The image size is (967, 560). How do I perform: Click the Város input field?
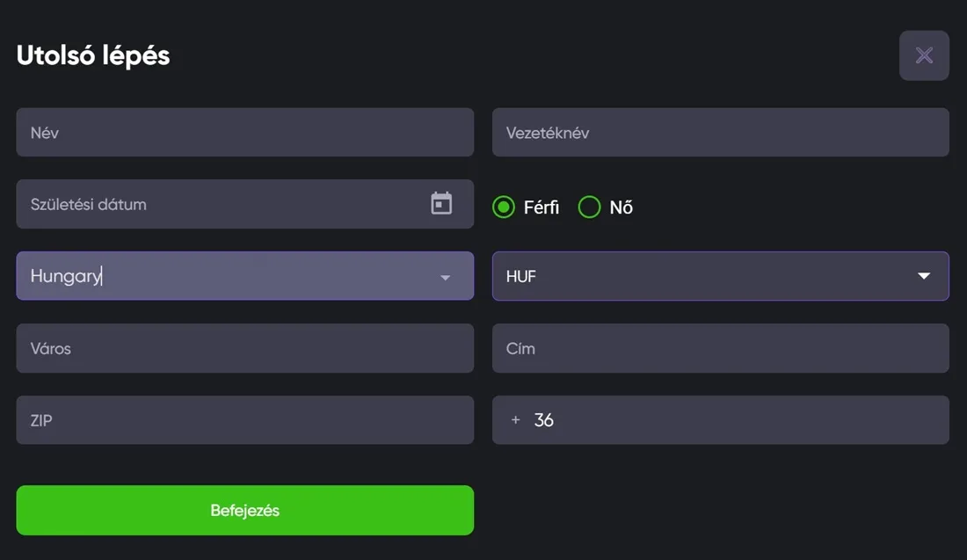pos(244,348)
